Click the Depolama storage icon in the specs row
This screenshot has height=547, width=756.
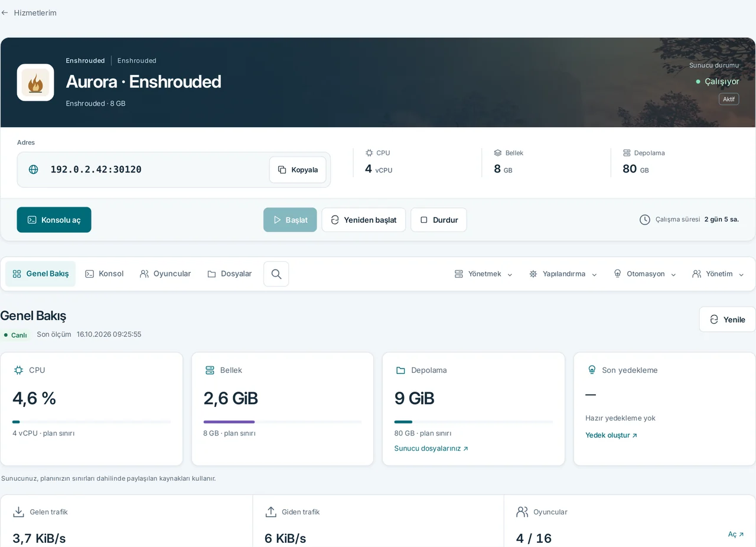tap(627, 153)
